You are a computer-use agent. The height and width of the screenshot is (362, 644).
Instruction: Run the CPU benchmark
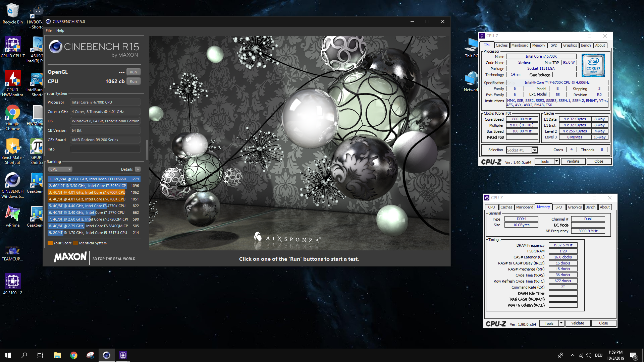(x=133, y=81)
